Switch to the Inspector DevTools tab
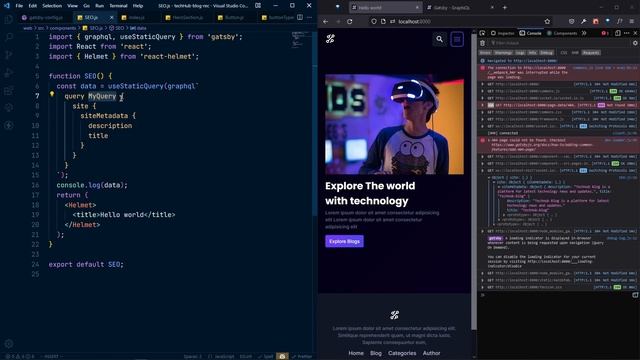 coord(502,33)
